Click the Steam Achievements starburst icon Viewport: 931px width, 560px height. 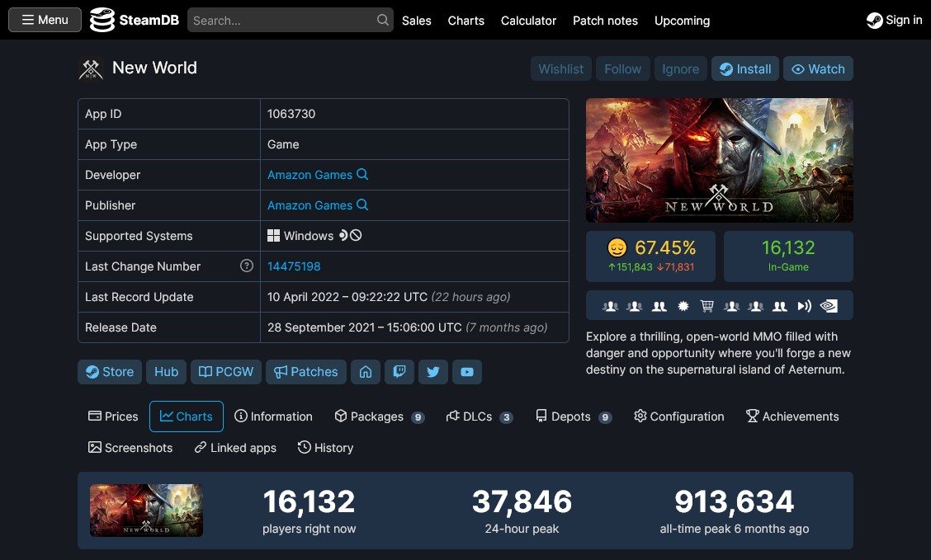pyautogui.click(x=683, y=306)
